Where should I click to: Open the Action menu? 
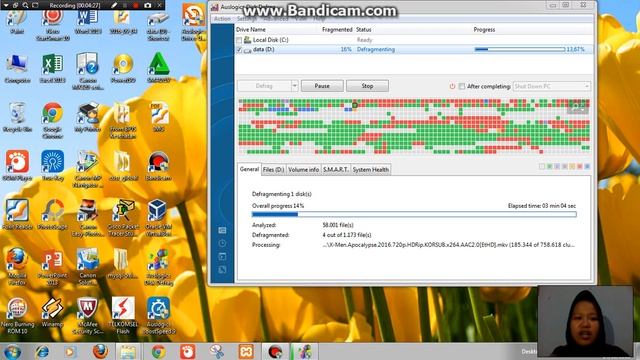coord(222,19)
